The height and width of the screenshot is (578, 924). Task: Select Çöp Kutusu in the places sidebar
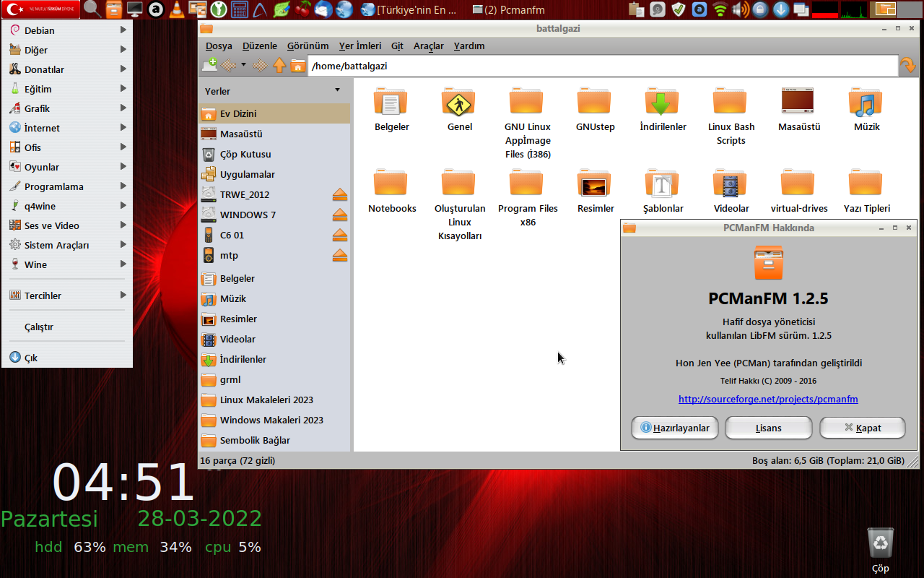(274, 154)
